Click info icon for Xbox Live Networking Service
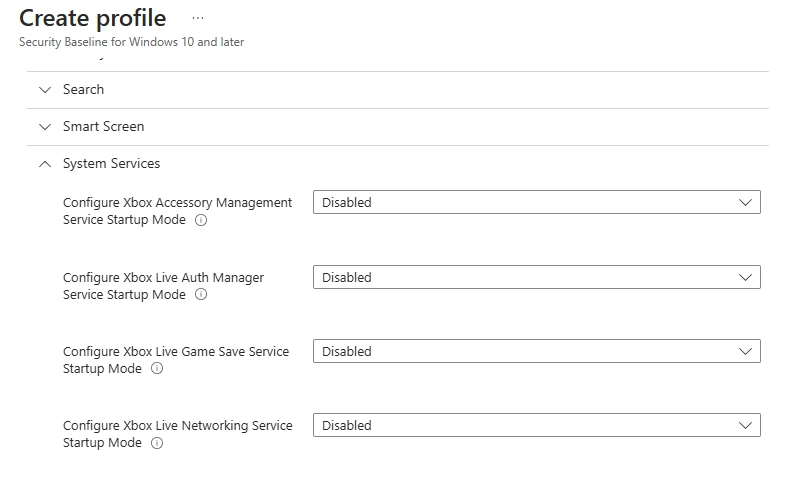The height and width of the screenshot is (484, 790). (157, 443)
